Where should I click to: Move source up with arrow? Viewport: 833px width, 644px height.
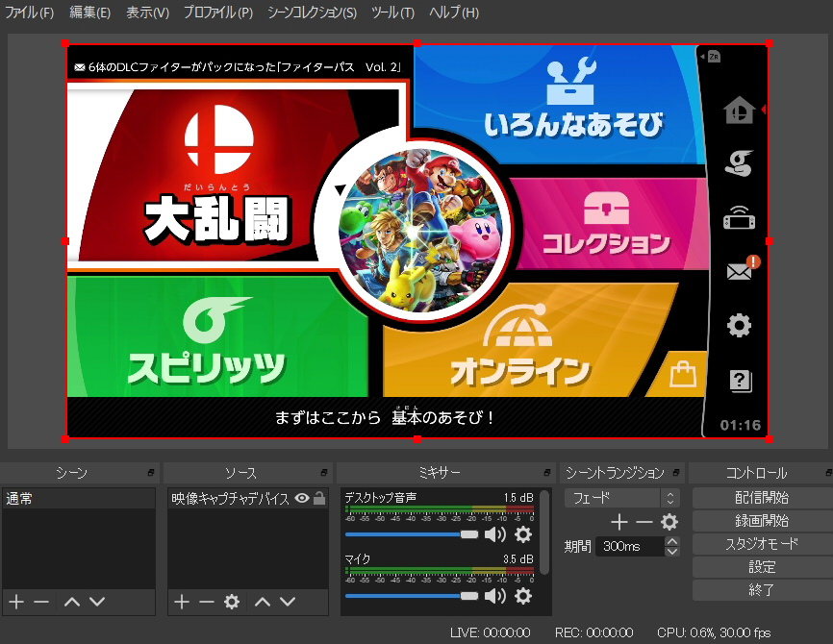pos(263,602)
